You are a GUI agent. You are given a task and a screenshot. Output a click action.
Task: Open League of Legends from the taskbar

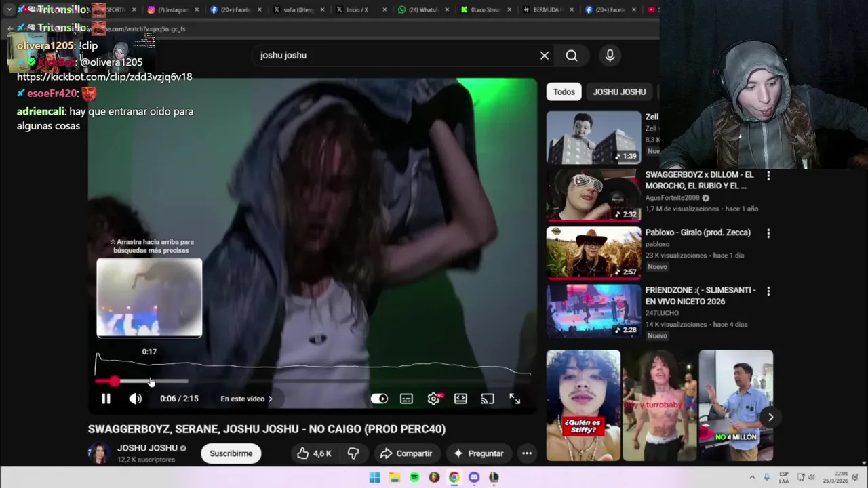[494, 477]
